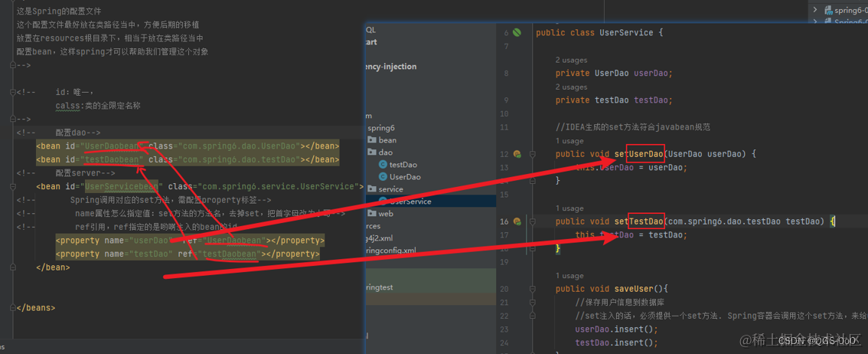This screenshot has width=868, height=354.
Task: Click the UserDao class icon in project tree
Action: pos(383,177)
